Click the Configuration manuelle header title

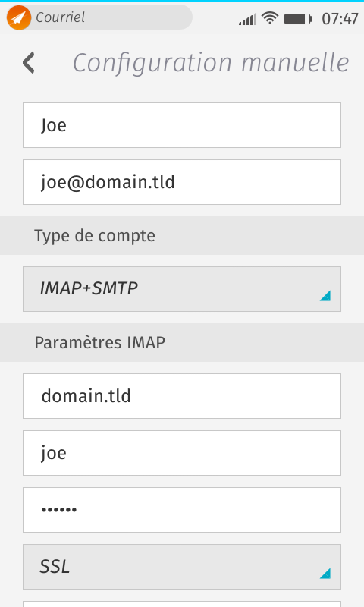coord(211,63)
